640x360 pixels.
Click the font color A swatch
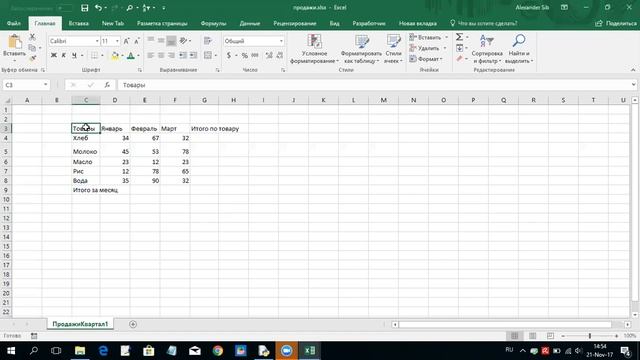coord(131,56)
